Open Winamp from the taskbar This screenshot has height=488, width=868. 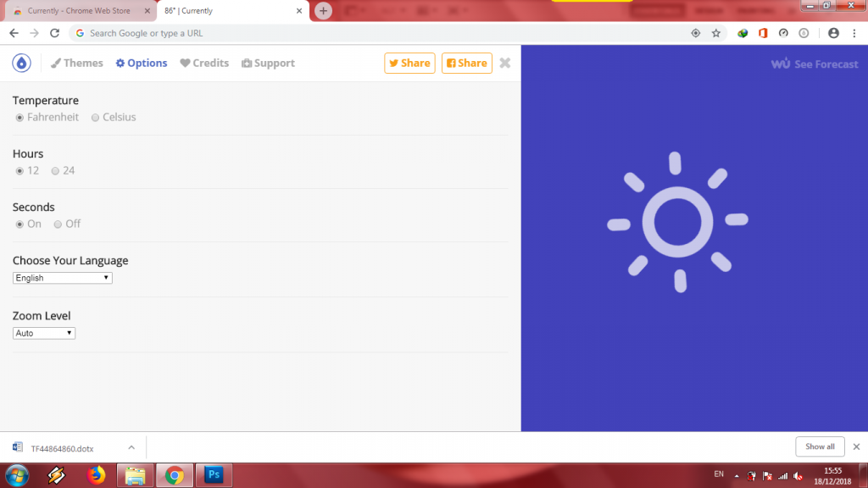click(56, 475)
